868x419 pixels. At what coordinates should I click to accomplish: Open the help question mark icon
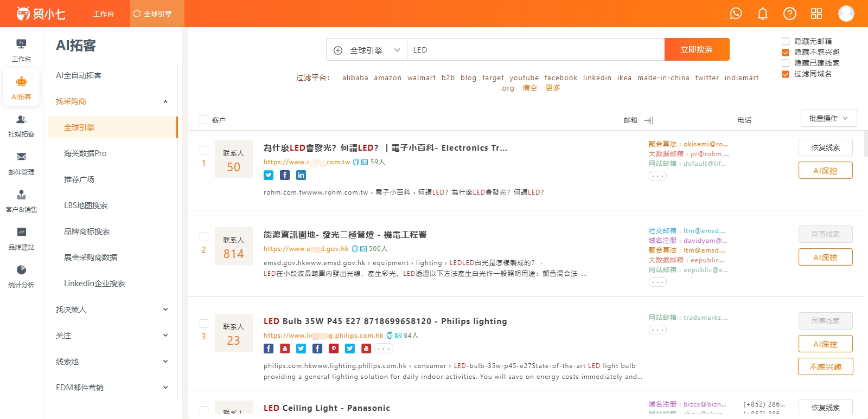point(790,14)
